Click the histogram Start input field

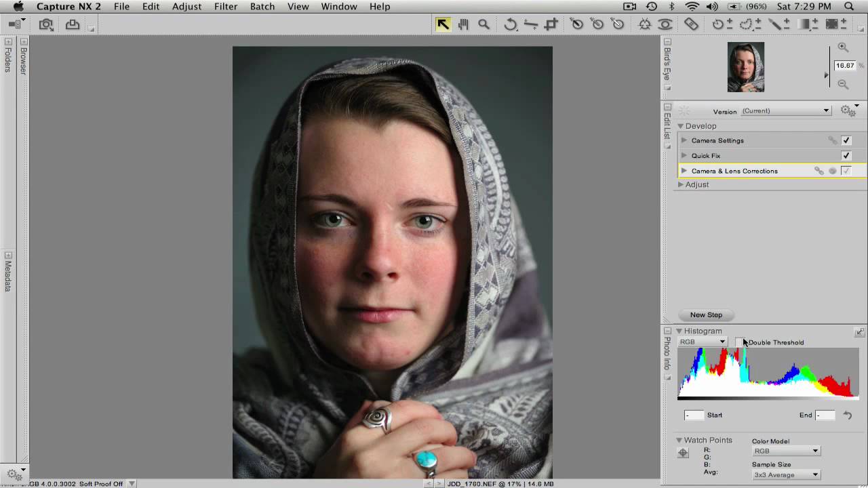coord(694,415)
